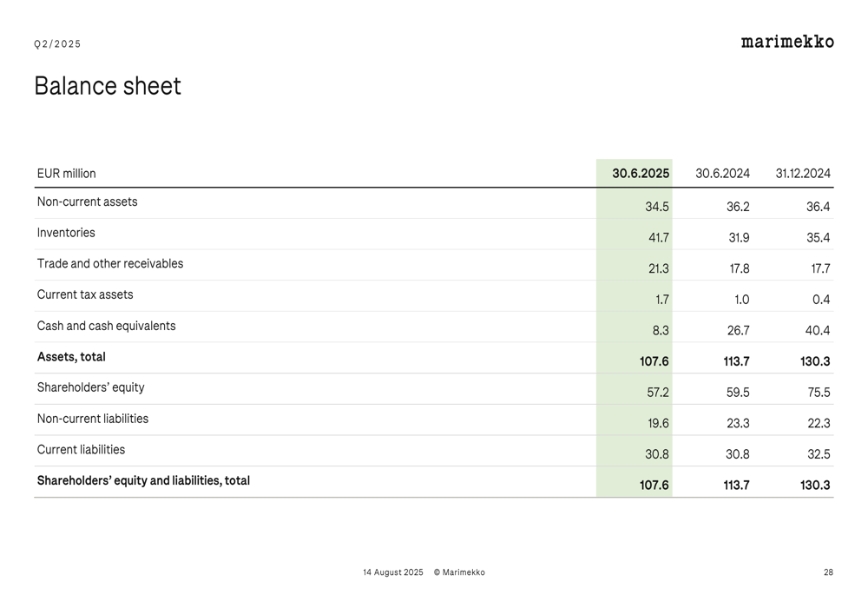Click the Shareholders' equity value 59.5
The image size is (868, 595).
pyautogui.click(x=738, y=393)
